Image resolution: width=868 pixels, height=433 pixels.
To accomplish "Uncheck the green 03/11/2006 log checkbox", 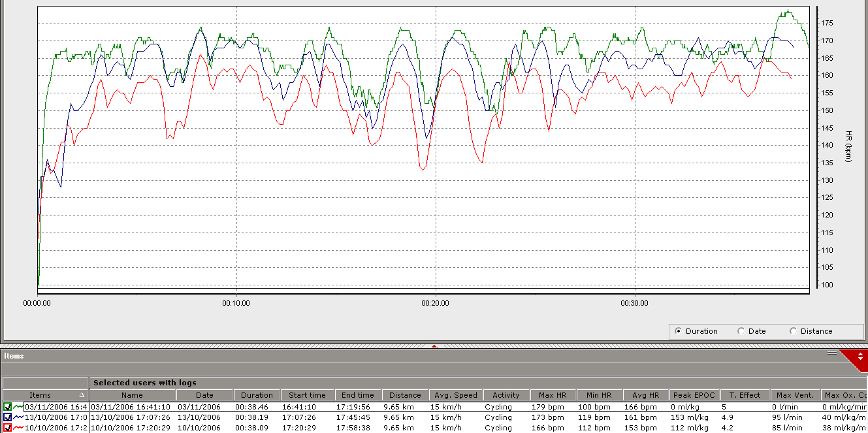I will (x=8, y=407).
